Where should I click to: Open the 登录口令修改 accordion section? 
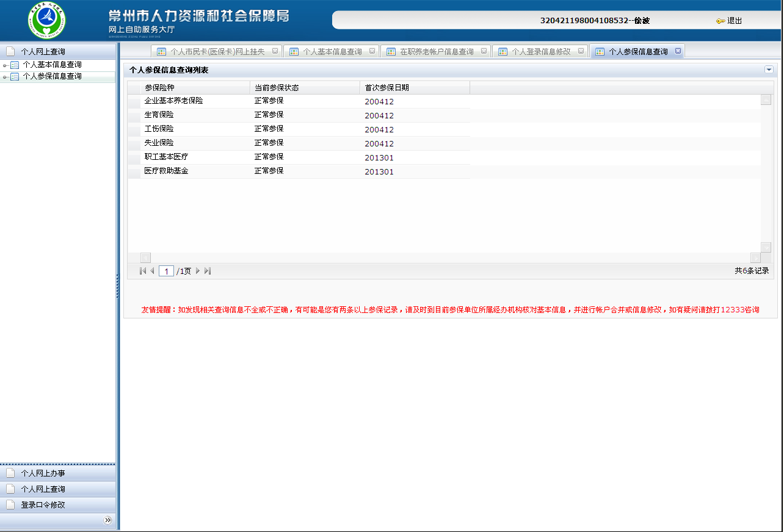coord(58,505)
